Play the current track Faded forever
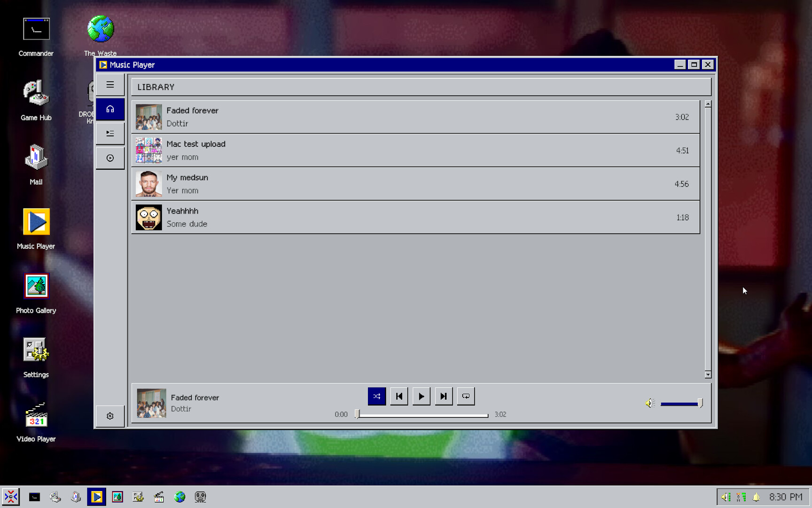Viewport: 812px width, 508px height. [421, 396]
